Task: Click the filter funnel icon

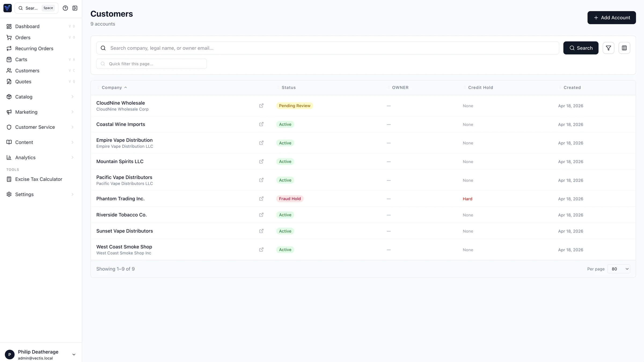Action: point(608,48)
